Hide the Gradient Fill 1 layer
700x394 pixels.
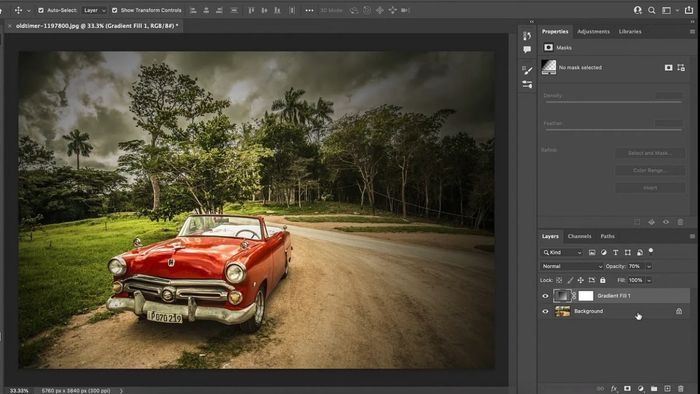coord(545,296)
